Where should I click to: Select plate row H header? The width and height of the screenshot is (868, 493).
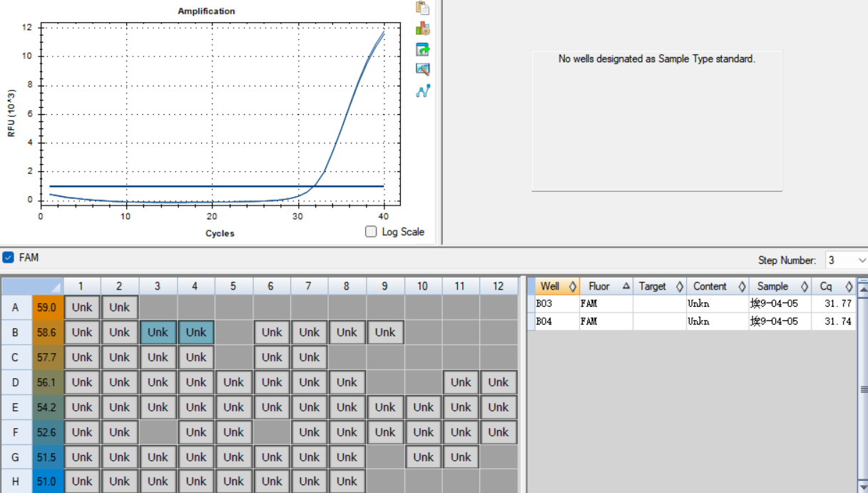click(x=16, y=481)
